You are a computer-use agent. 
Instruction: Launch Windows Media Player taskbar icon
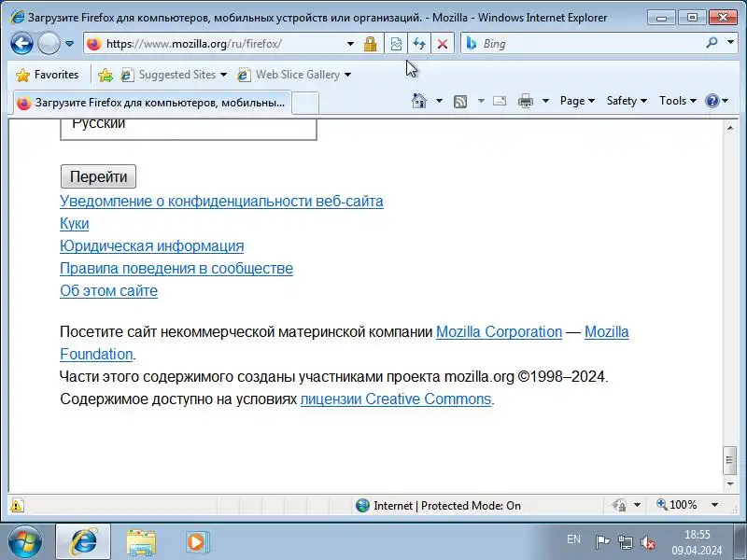pos(197,542)
